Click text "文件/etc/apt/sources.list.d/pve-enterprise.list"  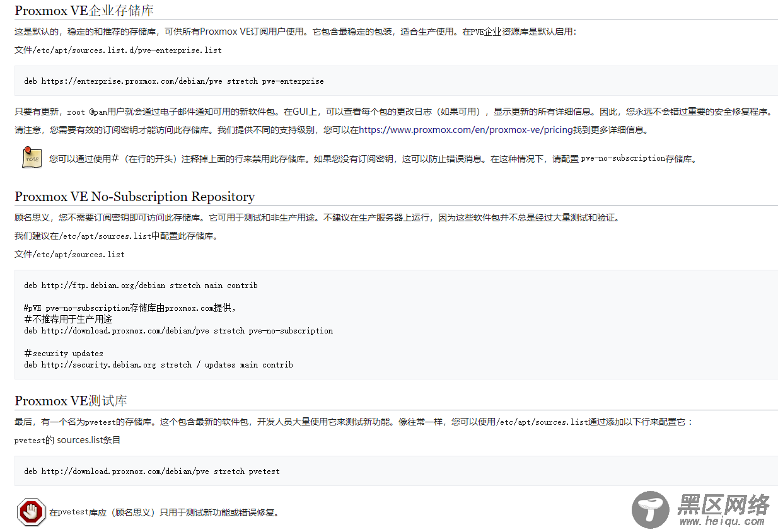(118, 50)
